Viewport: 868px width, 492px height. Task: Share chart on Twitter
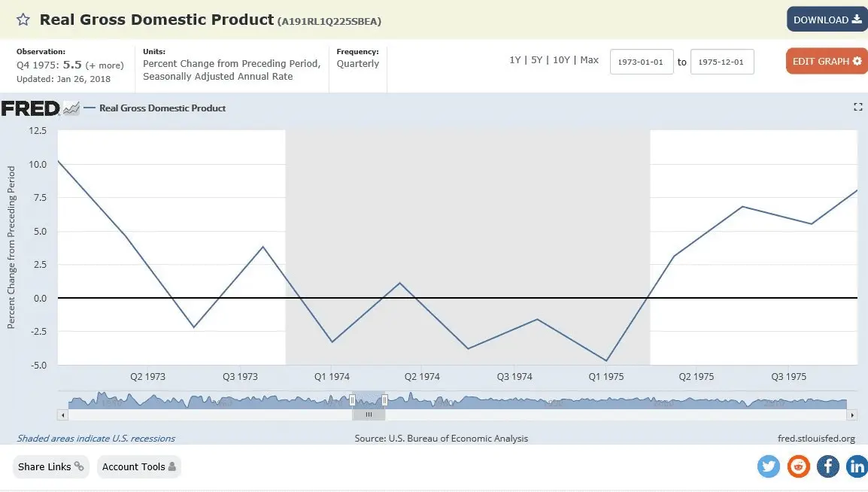click(769, 466)
